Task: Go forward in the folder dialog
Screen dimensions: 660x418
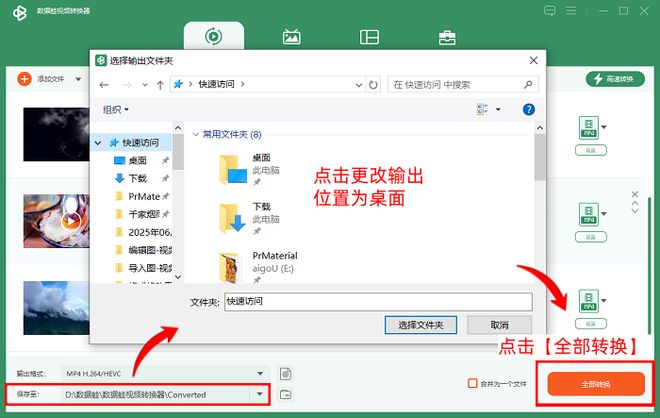Action: (x=126, y=85)
